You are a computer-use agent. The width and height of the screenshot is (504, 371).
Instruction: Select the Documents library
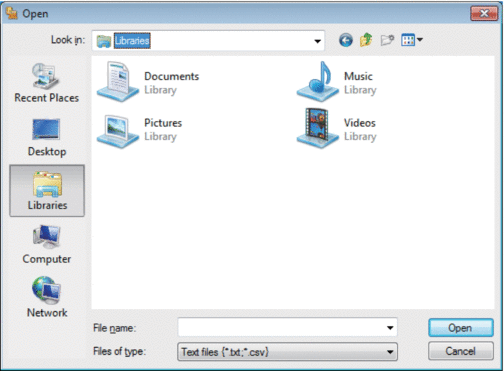[148, 82]
